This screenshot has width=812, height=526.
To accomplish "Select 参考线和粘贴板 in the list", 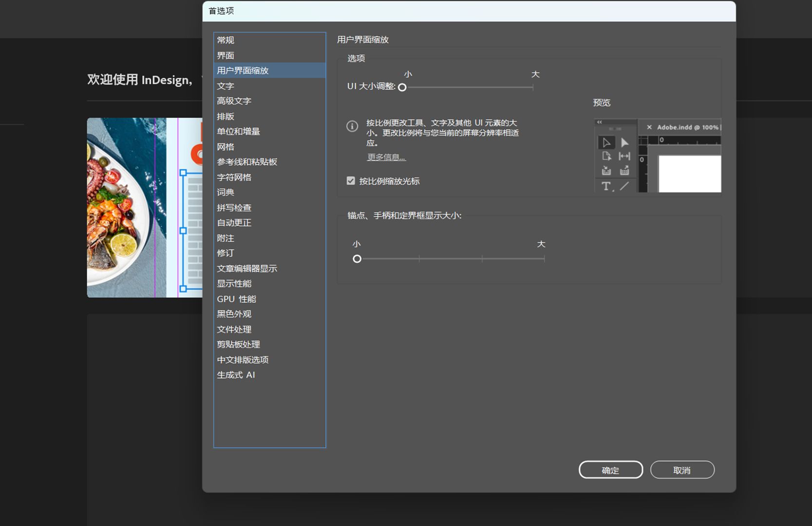I will pos(269,162).
